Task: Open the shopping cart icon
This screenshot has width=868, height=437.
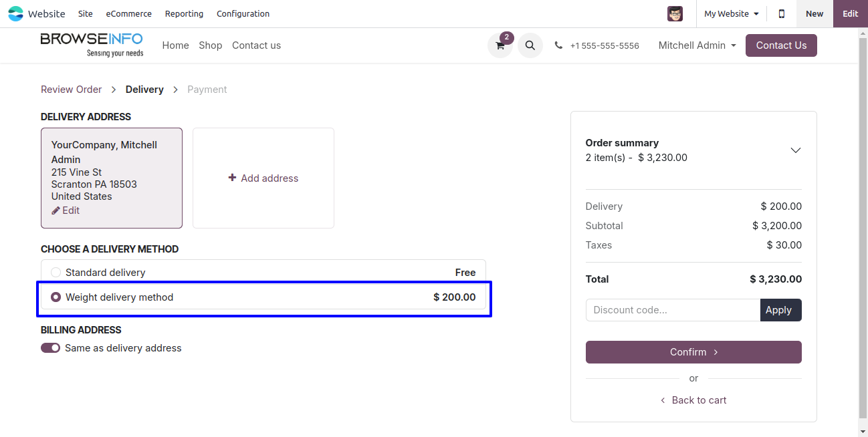Action: [x=500, y=45]
